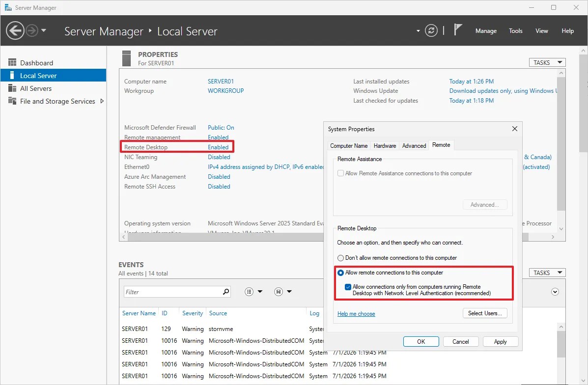
Task: Click OK in System Properties
Action: (x=421, y=341)
